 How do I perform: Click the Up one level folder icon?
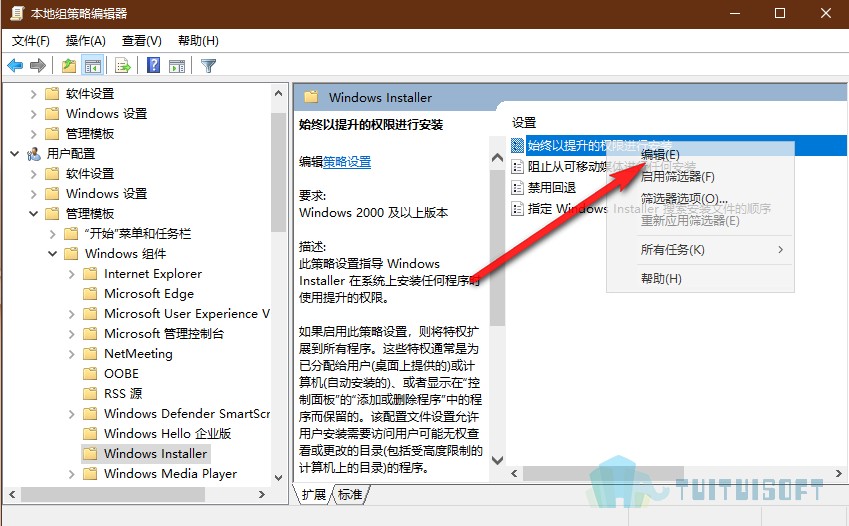point(69,66)
